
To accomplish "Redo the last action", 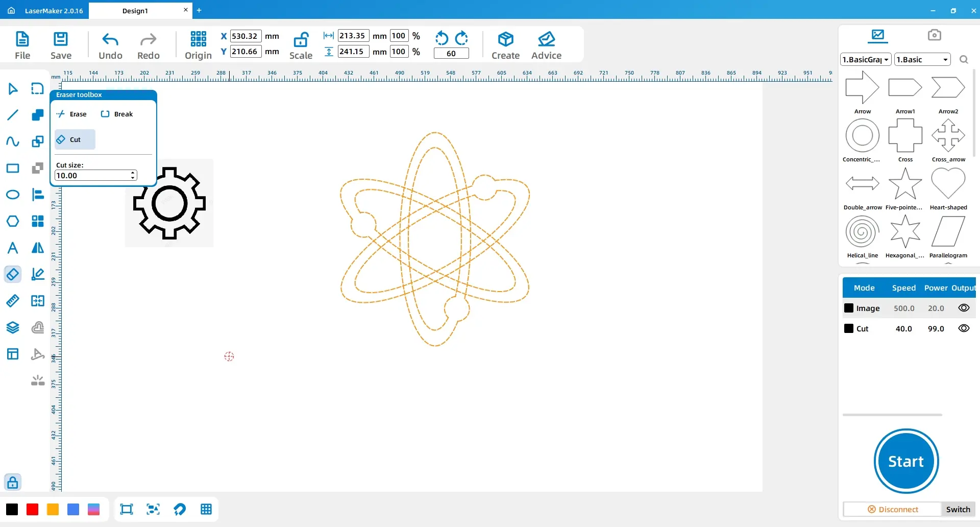I will pos(149,45).
